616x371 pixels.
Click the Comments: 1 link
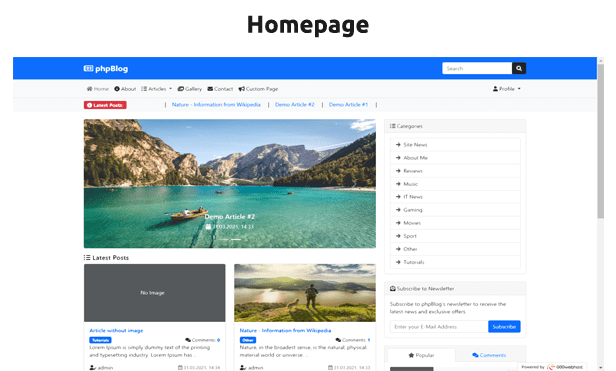(353, 340)
